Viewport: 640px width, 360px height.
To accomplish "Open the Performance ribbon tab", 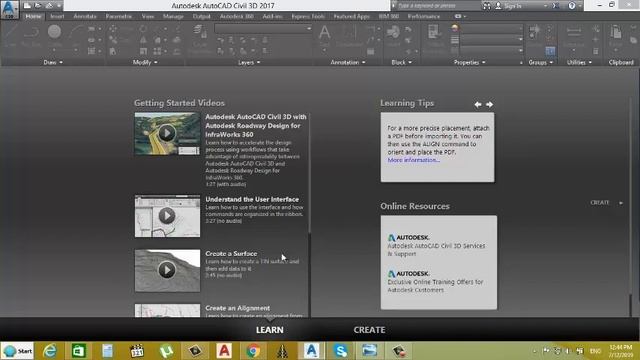I will (x=424, y=16).
